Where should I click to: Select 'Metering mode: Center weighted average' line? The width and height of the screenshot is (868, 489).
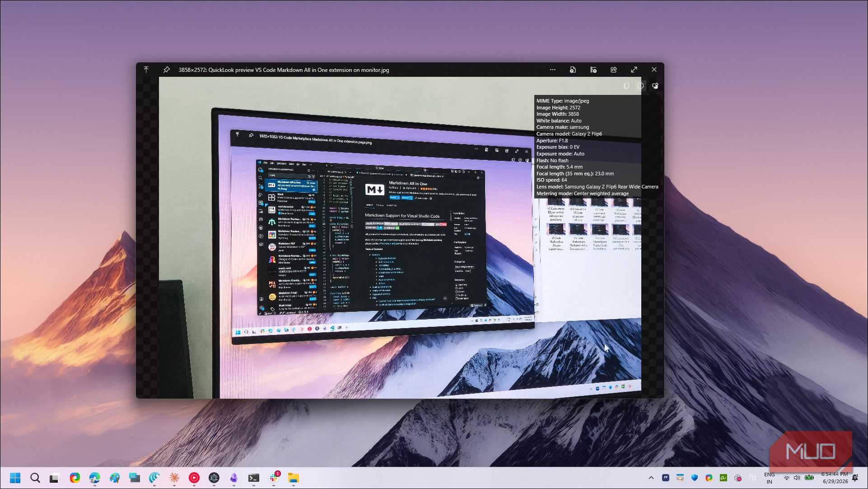583,193
